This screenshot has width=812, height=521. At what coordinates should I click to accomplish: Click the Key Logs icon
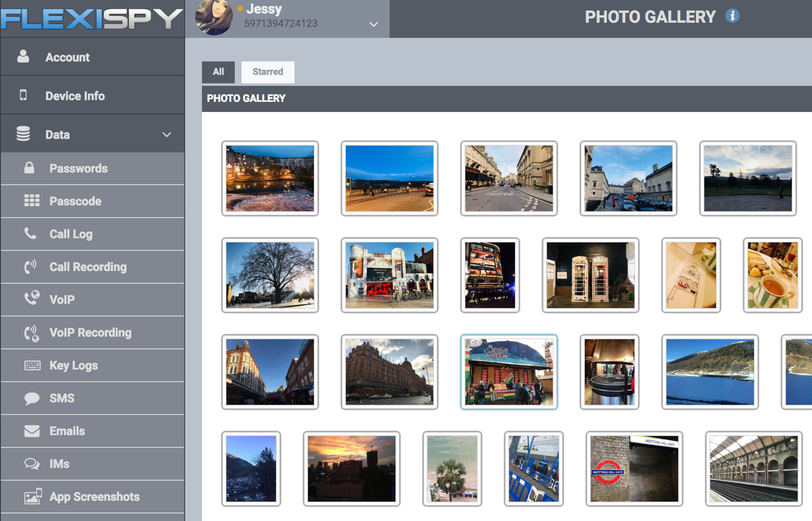30,365
